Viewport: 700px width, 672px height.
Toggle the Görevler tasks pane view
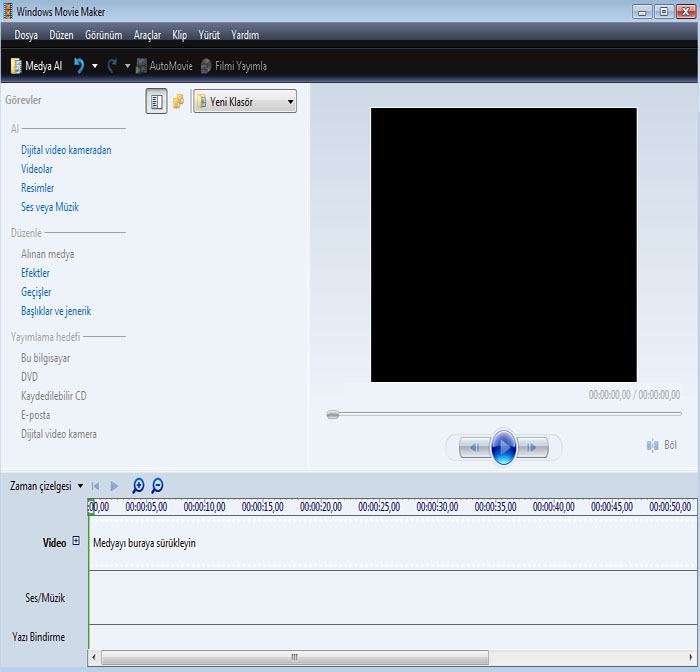click(x=156, y=101)
